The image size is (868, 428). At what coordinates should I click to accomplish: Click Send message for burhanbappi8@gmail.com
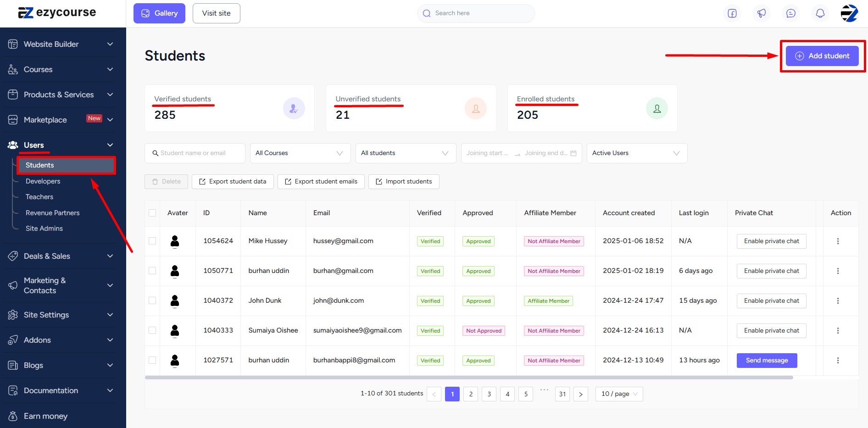pos(767,361)
